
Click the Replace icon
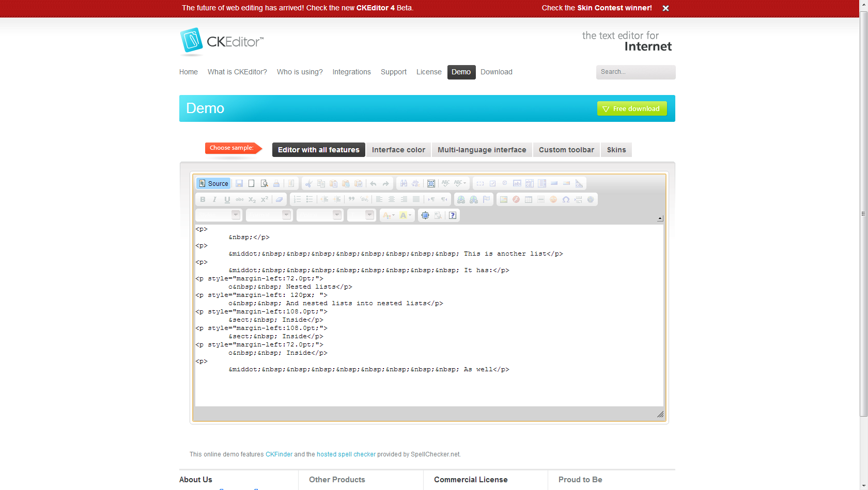click(416, 183)
